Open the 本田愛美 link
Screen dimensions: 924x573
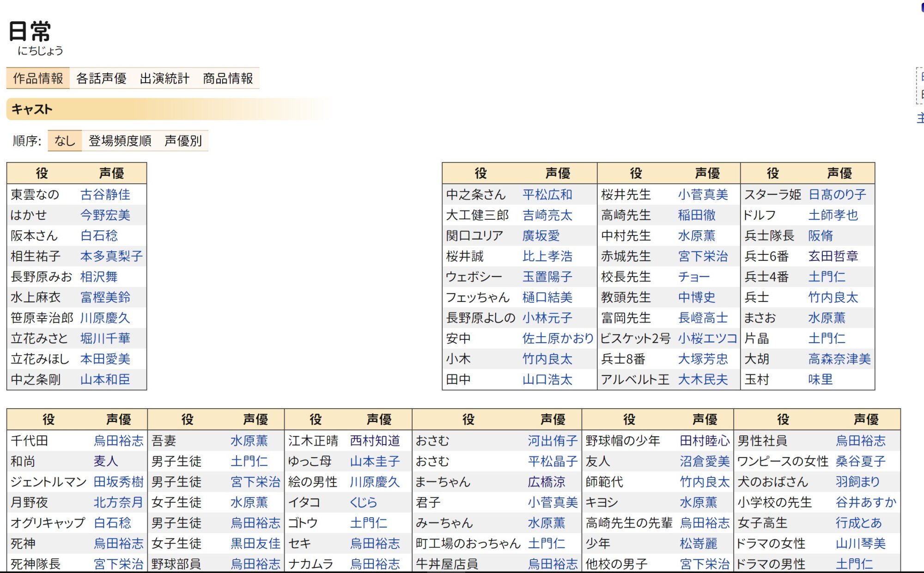pos(105,359)
